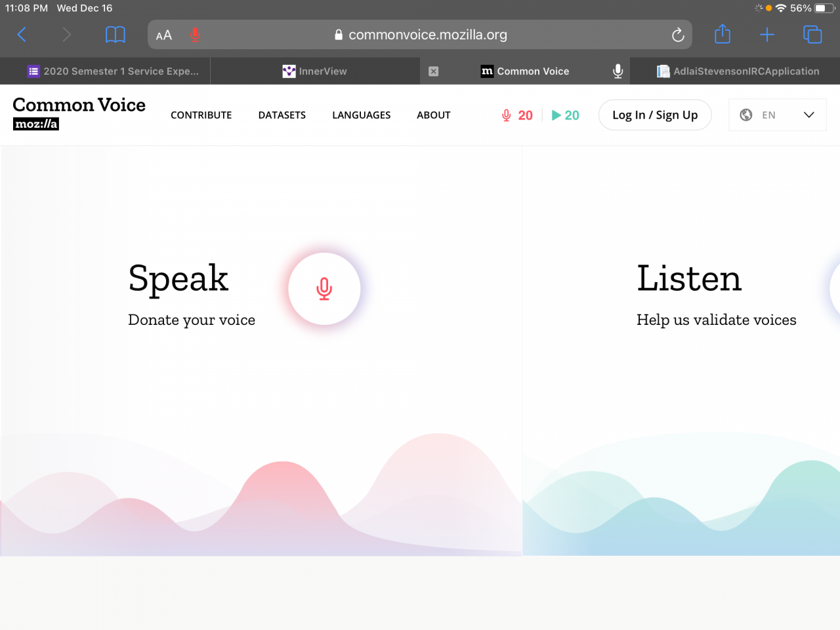Tap microphone indicator on Common Voice tab
Screen dimensions: 840x630
coord(618,72)
